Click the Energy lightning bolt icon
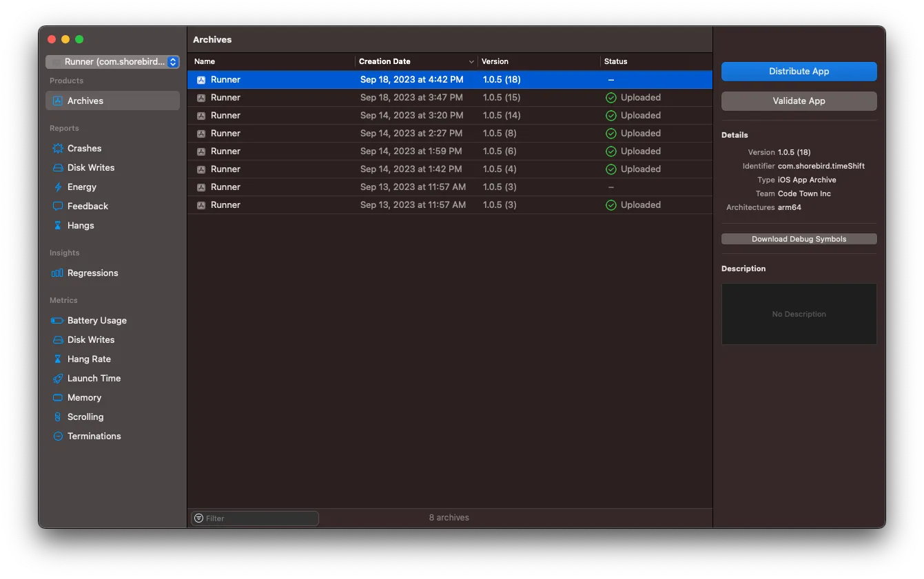 (x=58, y=187)
